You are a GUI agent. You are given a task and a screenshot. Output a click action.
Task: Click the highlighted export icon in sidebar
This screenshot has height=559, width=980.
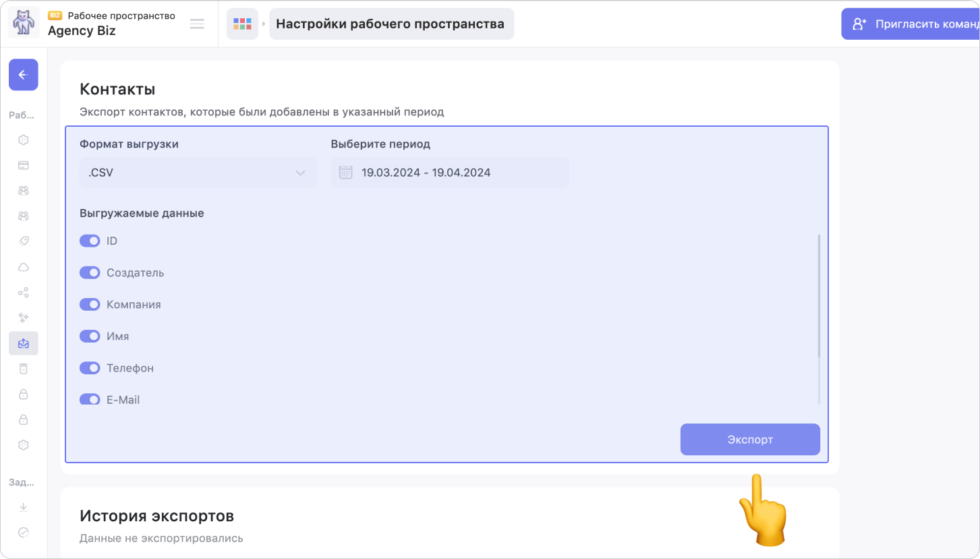pyautogui.click(x=23, y=343)
